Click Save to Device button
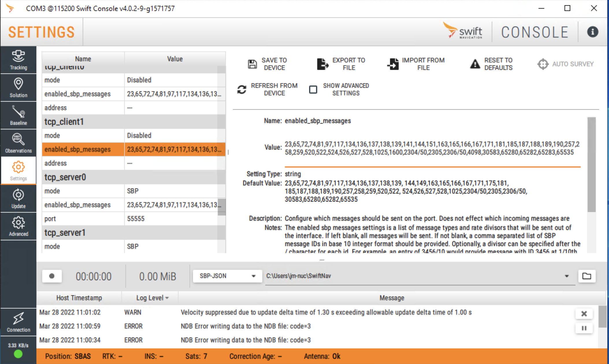This screenshot has height=364, width=609. point(267,64)
